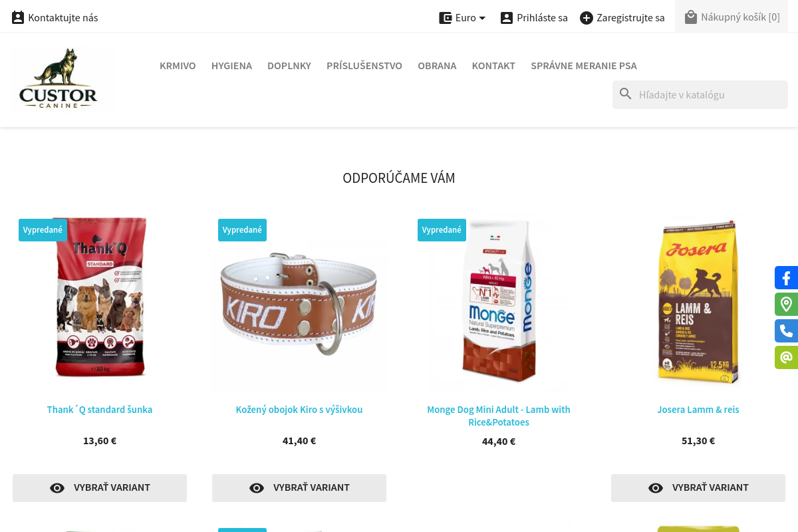Go to SPRÁVNE MERANIE PSA page
The height and width of the screenshot is (532, 798).
coord(584,66)
